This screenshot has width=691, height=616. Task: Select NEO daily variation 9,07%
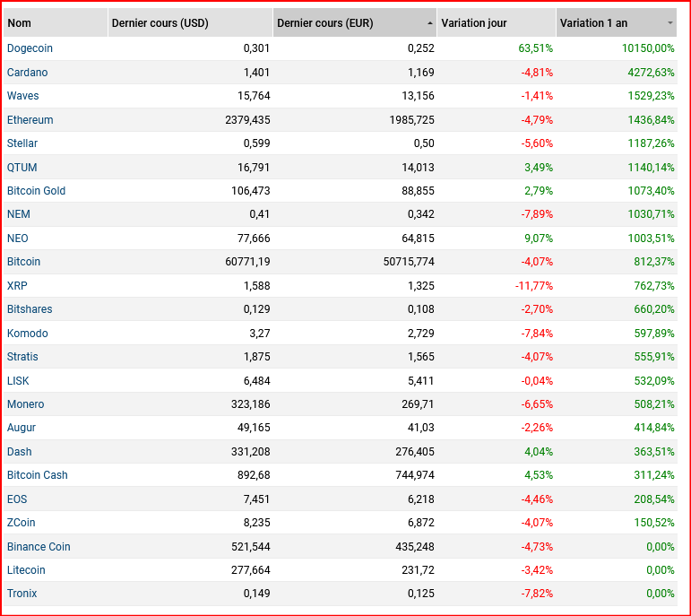[539, 239]
